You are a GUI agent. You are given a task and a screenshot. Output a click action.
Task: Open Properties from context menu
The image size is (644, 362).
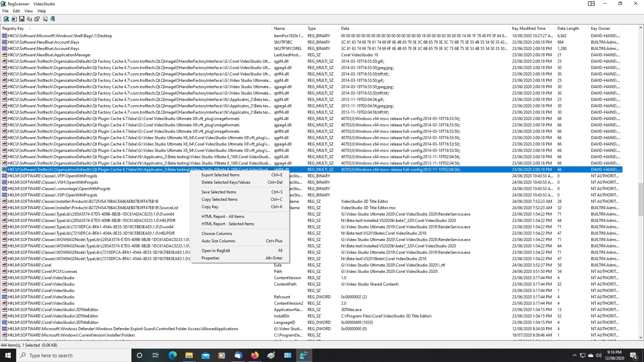tap(240, 258)
